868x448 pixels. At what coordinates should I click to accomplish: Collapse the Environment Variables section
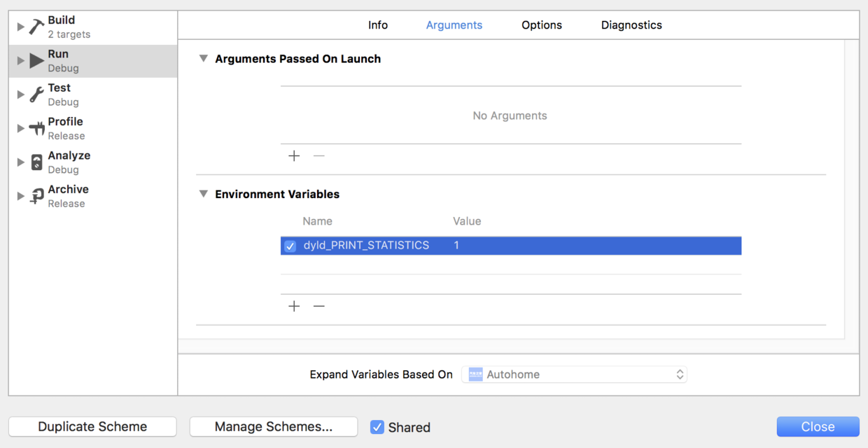(x=204, y=194)
